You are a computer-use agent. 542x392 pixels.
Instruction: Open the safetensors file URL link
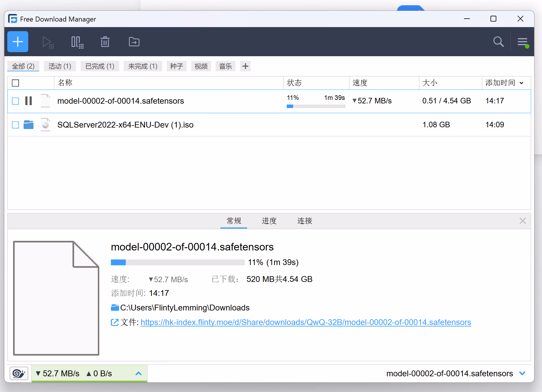point(306,322)
